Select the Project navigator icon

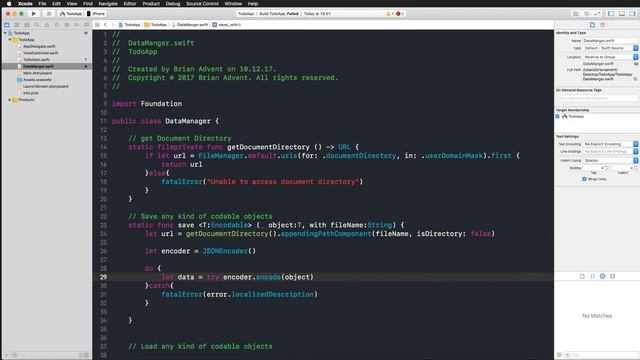tap(7, 25)
